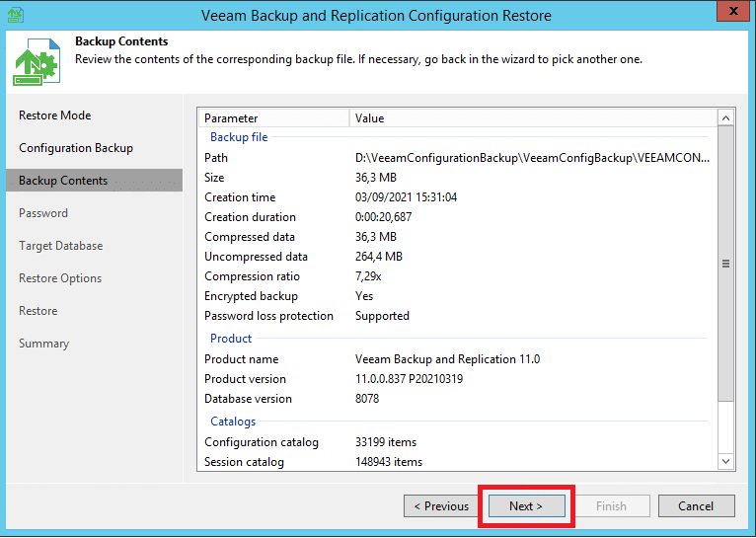Sort by the Value column header
The height and width of the screenshot is (538, 756).
click(533, 118)
